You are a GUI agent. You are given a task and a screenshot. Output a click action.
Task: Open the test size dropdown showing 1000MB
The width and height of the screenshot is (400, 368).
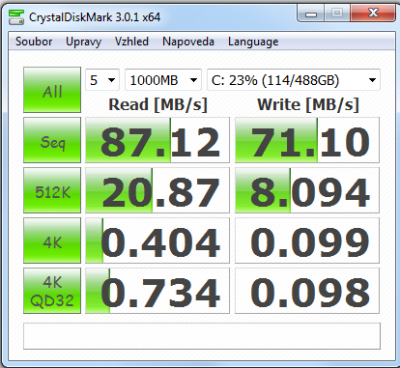pyautogui.click(x=163, y=80)
